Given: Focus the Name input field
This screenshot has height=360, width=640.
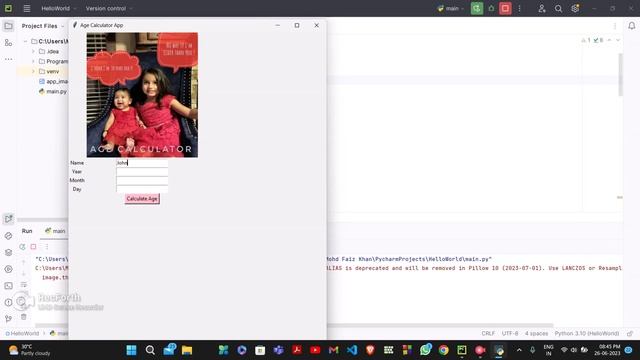Looking at the screenshot, I should [142, 163].
